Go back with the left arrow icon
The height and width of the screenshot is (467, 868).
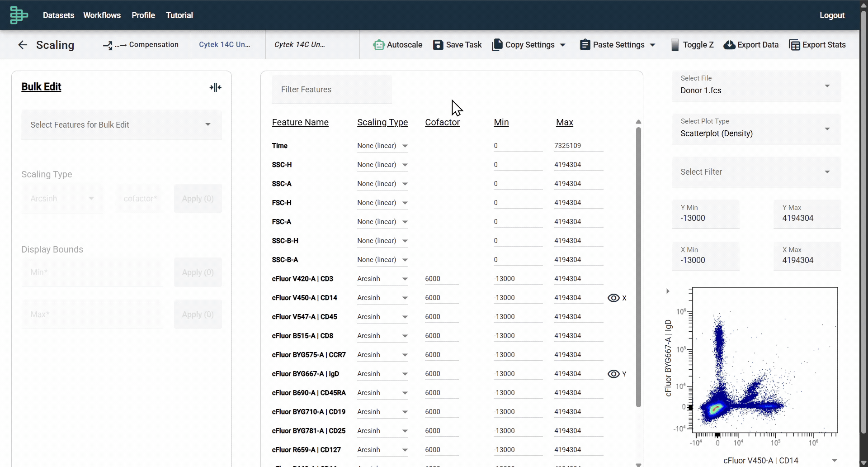[x=23, y=45]
